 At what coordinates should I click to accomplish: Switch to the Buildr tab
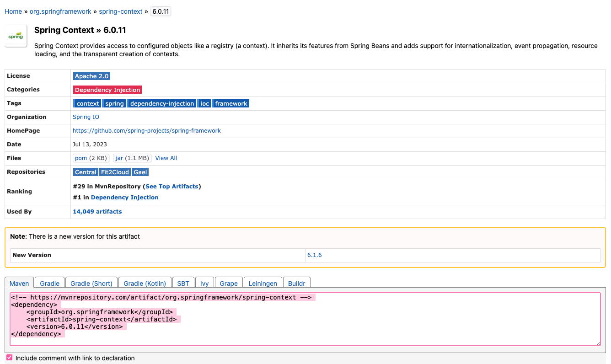point(297,283)
